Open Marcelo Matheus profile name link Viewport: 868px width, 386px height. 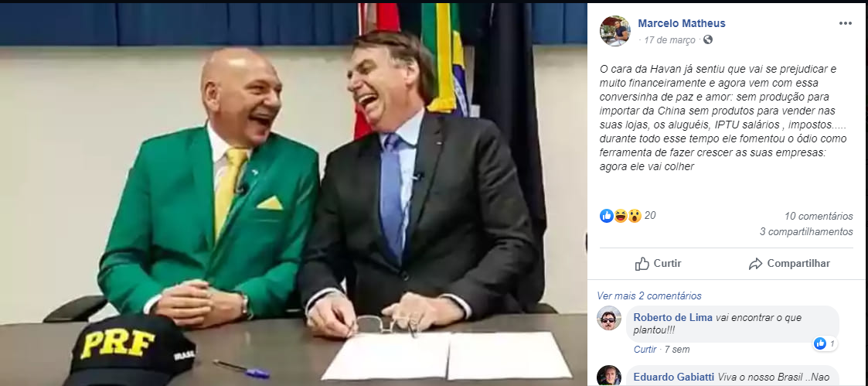pyautogui.click(x=682, y=23)
